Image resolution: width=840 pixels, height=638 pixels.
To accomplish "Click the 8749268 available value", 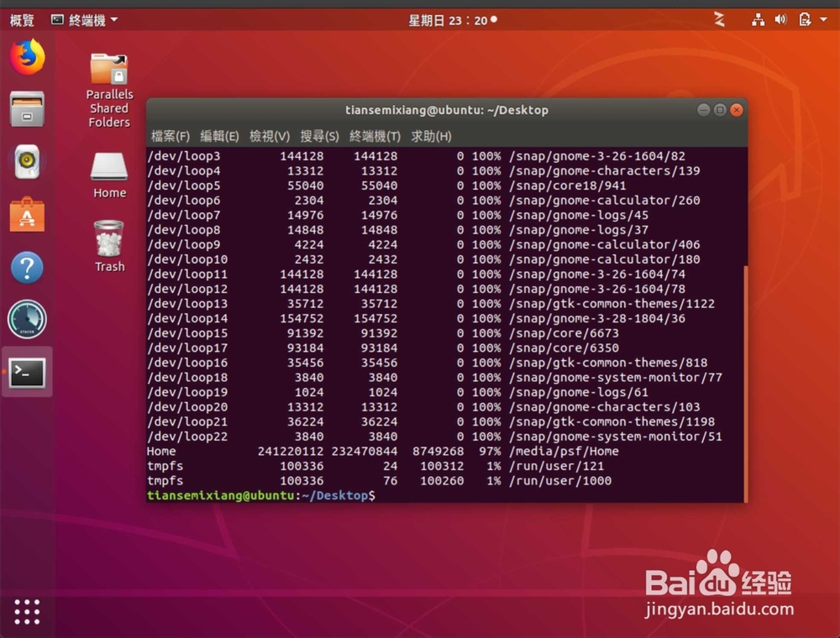I will 438,451.
